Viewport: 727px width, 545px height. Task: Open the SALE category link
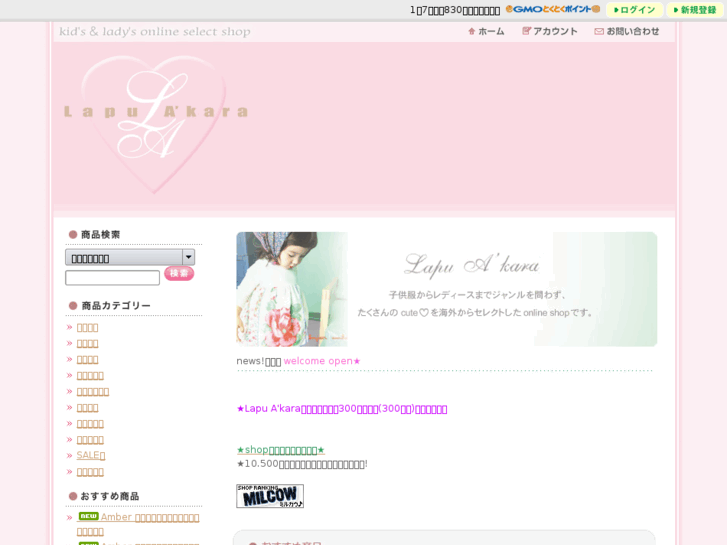91,455
